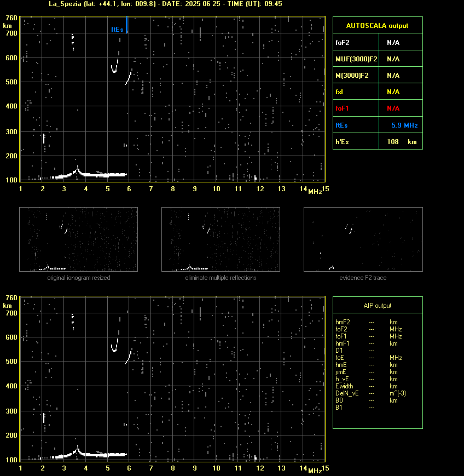Viewport: 464px width, 476px height.
Task: Click the 'MUF(3000)F2' label
Action: 356,59
